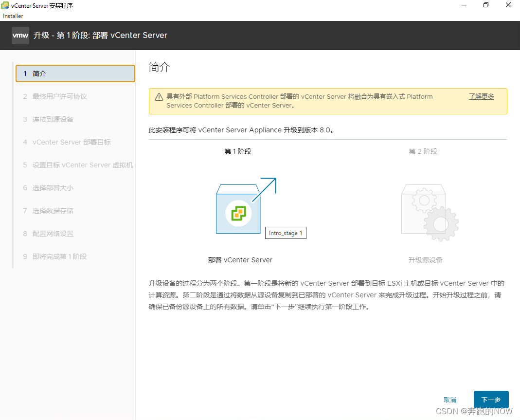Minimize the installer window
Screen dimensions: 520x420
point(464,5)
